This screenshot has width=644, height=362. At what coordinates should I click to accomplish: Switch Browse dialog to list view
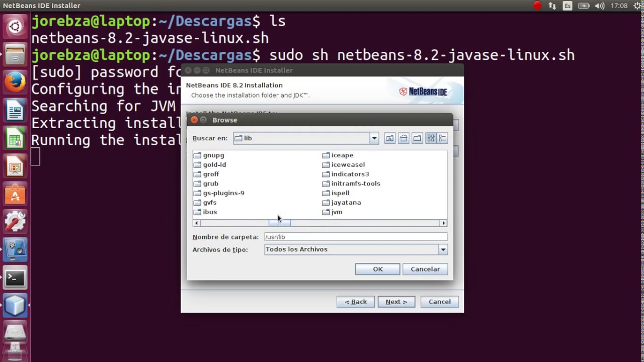click(x=431, y=138)
